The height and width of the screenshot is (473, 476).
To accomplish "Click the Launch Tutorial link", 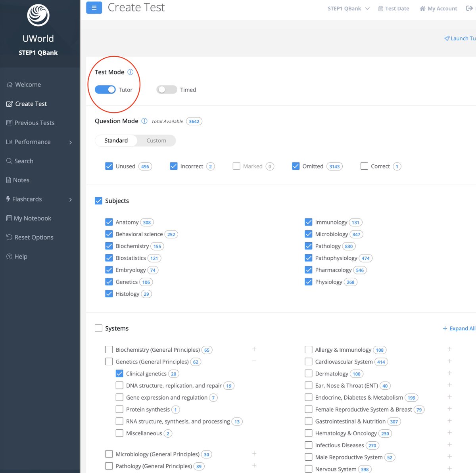I will point(460,38).
